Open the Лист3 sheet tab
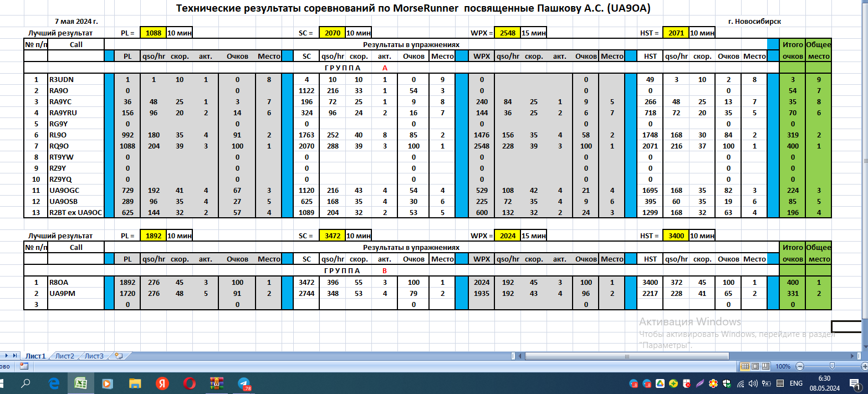This screenshot has width=868, height=394. tap(94, 356)
